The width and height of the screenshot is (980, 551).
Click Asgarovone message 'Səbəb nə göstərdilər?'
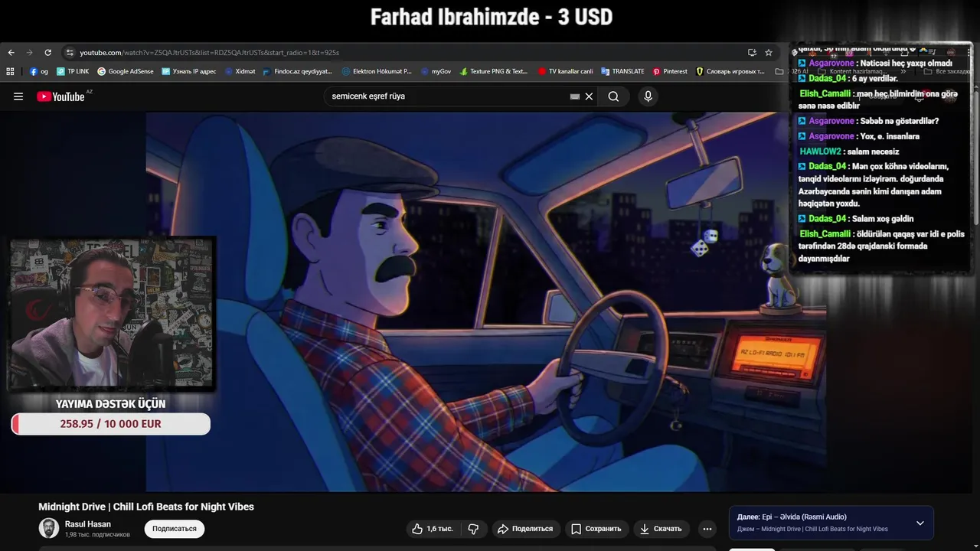[868, 121]
